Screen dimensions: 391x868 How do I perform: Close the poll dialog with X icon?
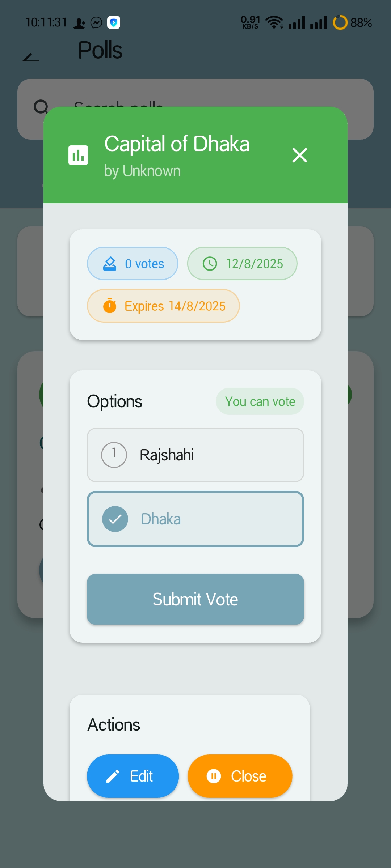point(300,155)
